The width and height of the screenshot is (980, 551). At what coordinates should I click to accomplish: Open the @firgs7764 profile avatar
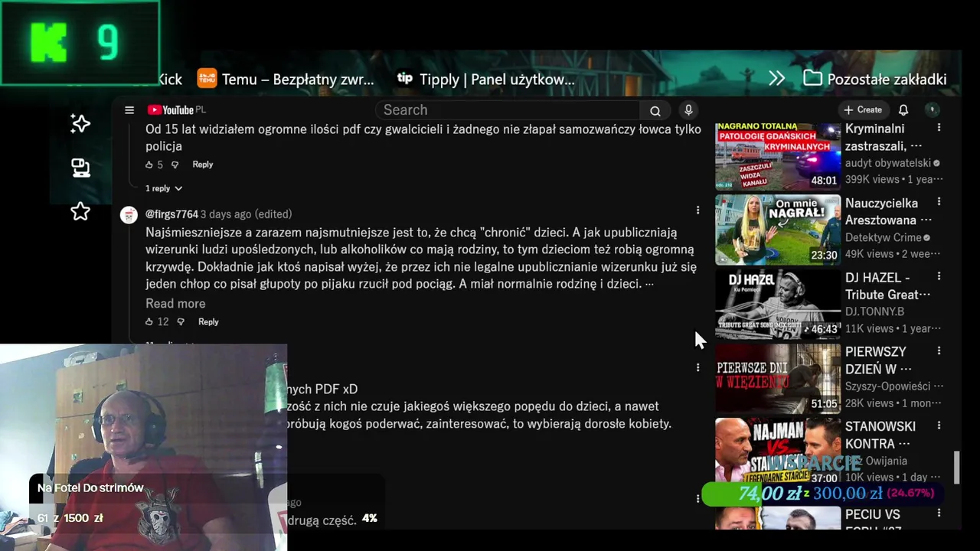[129, 215]
